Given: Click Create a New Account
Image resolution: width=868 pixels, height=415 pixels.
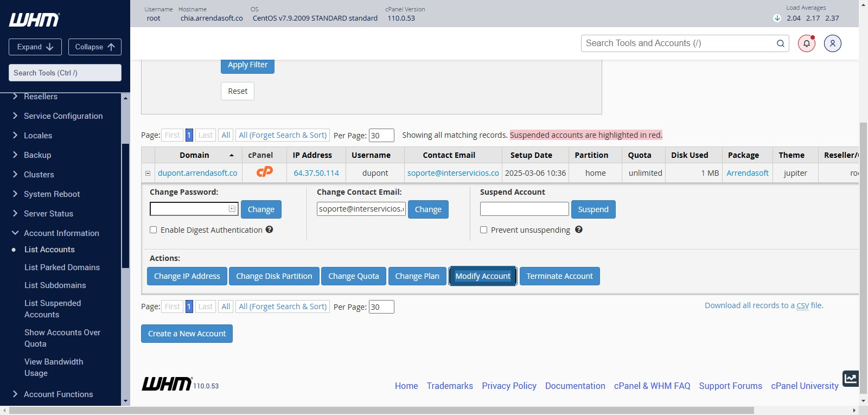Looking at the screenshot, I should click(x=187, y=334).
